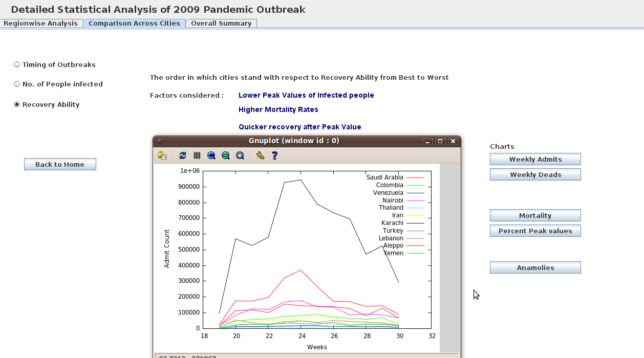644x358 pixels.
Task: Switch to the Regionwise Analysis tab
Action: click(41, 24)
